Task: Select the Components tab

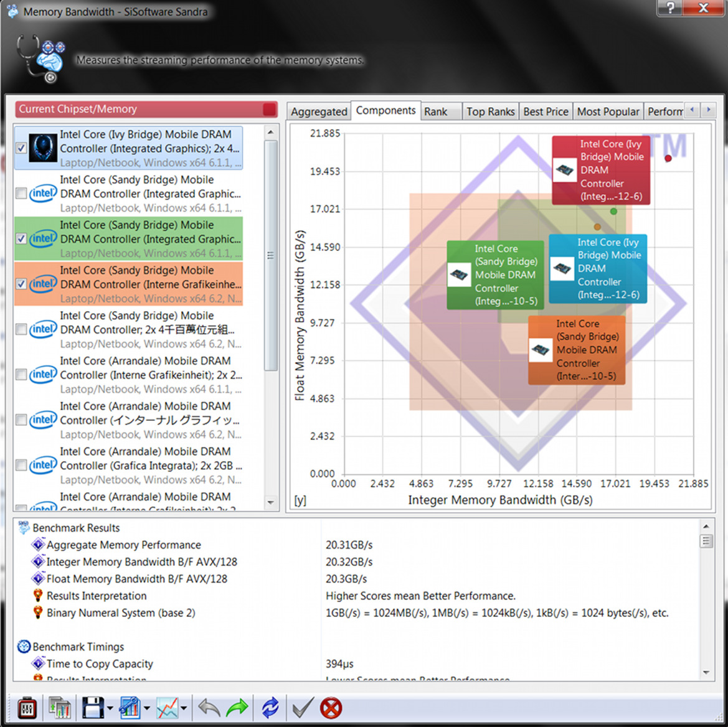Action: click(386, 110)
